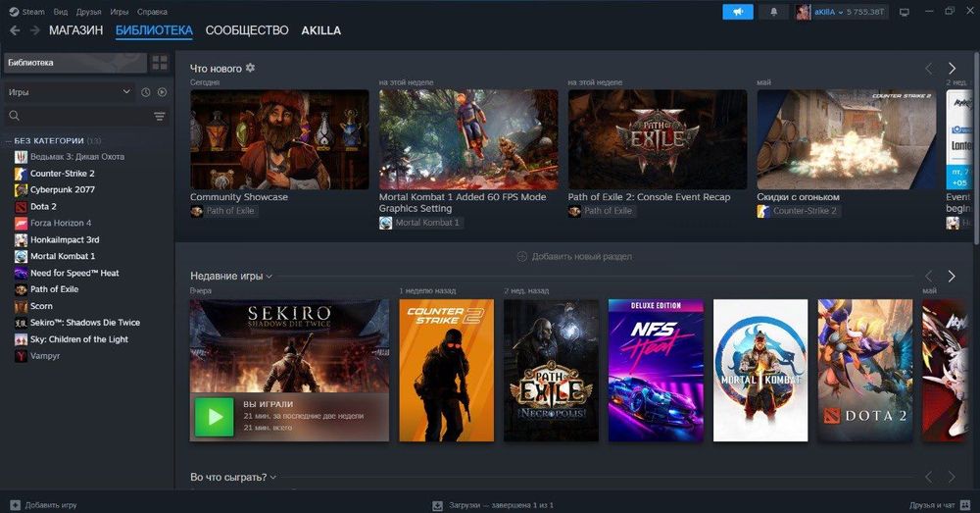The width and height of the screenshot is (980, 513).
Task: Click Добавить игру at the bottom
Action: click(44, 505)
